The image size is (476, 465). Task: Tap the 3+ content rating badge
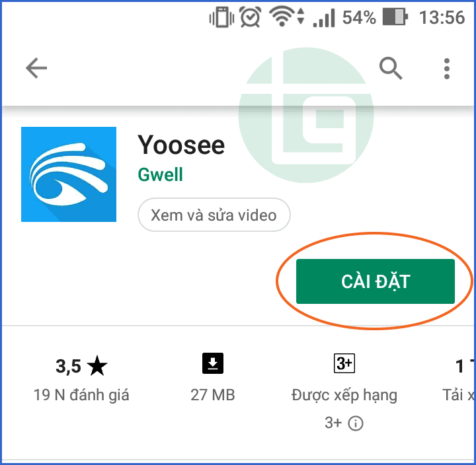[x=344, y=363]
